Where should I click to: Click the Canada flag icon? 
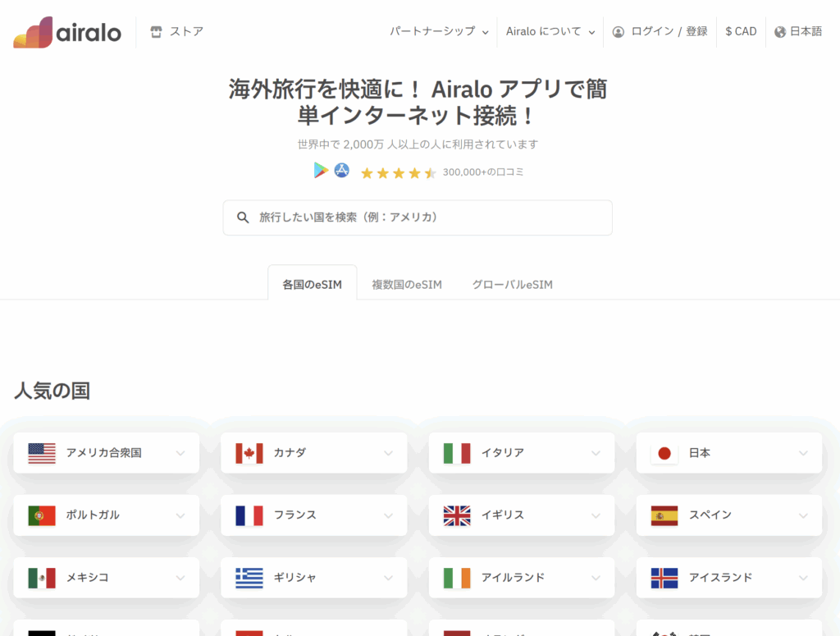[x=249, y=453]
